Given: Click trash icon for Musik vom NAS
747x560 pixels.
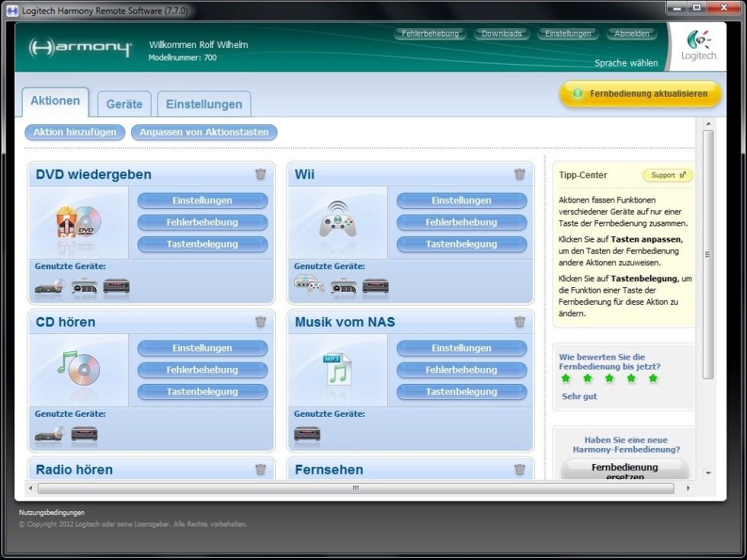Looking at the screenshot, I should click(520, 322).
